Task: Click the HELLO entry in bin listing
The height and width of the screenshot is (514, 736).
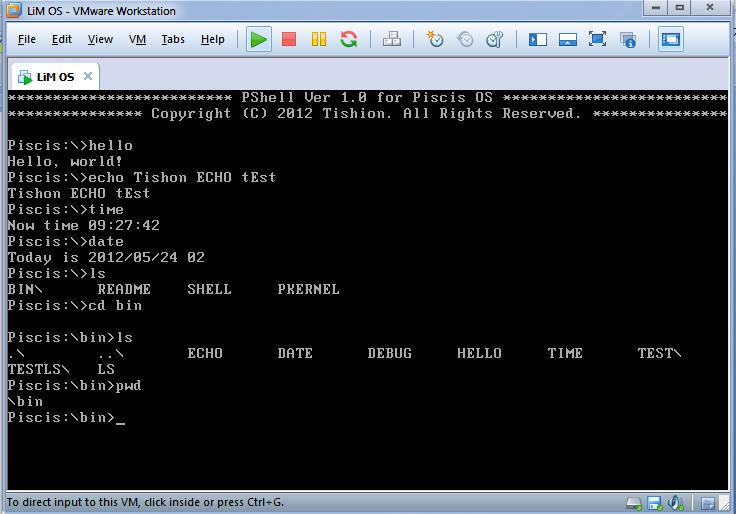Action: coord(479,353)
